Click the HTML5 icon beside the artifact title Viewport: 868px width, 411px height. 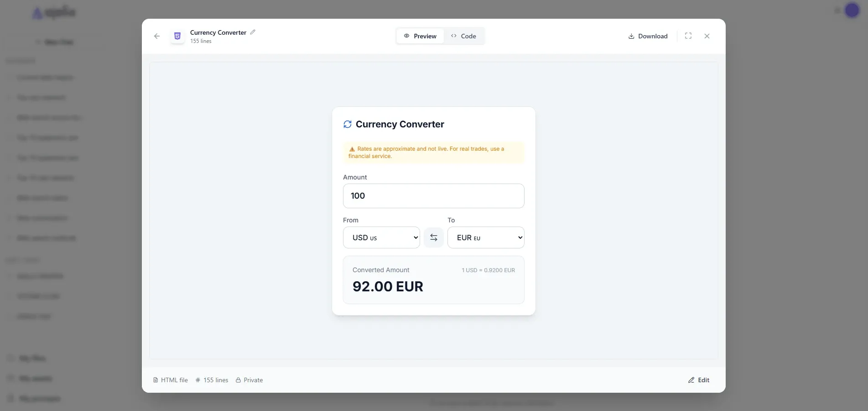[177, 36]
